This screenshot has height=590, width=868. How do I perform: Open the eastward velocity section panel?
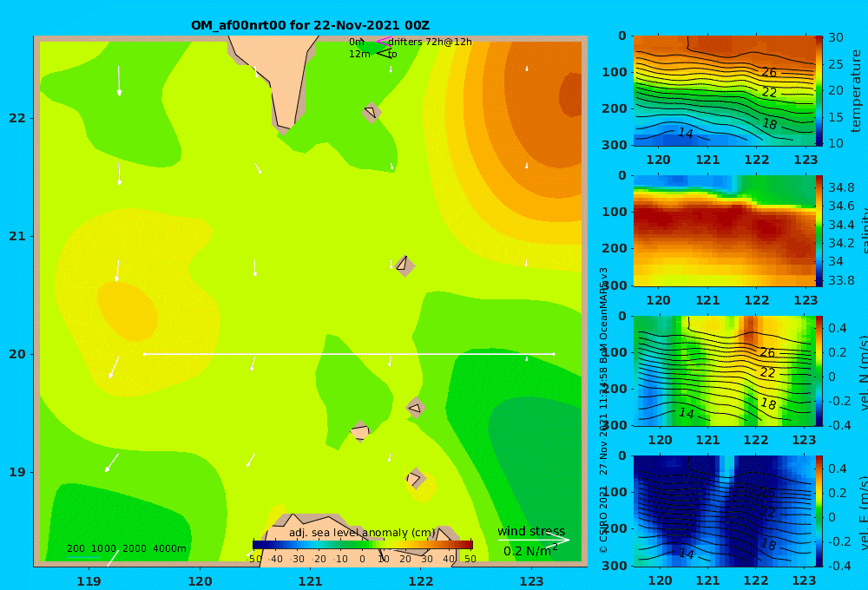[x=724, y=511]
